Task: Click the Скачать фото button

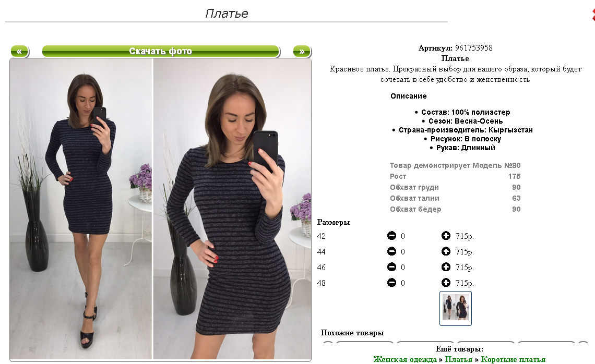Action: pyautogui.click(x=161, y=51)
